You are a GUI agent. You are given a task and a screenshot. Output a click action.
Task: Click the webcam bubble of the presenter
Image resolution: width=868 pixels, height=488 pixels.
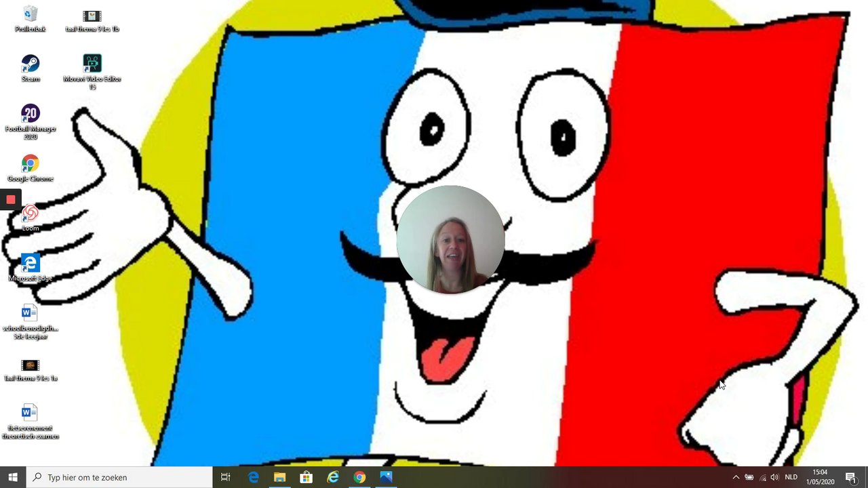tap(450, 239)
